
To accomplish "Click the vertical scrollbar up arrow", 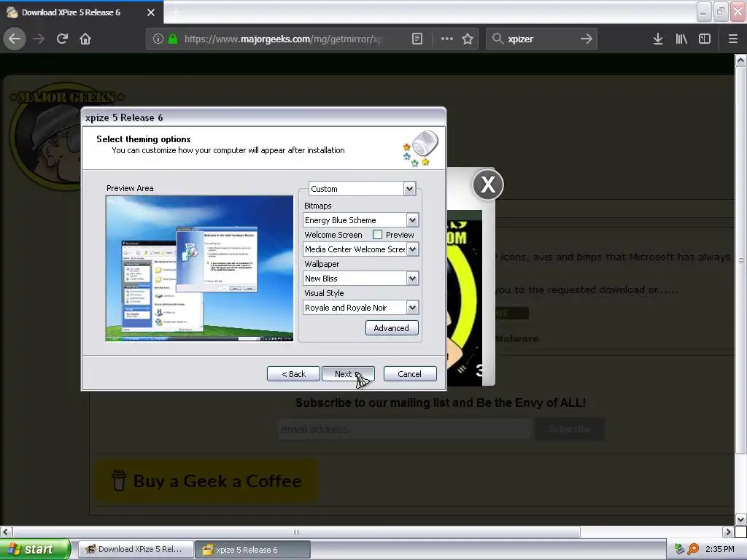I will (x=740, y=60).
